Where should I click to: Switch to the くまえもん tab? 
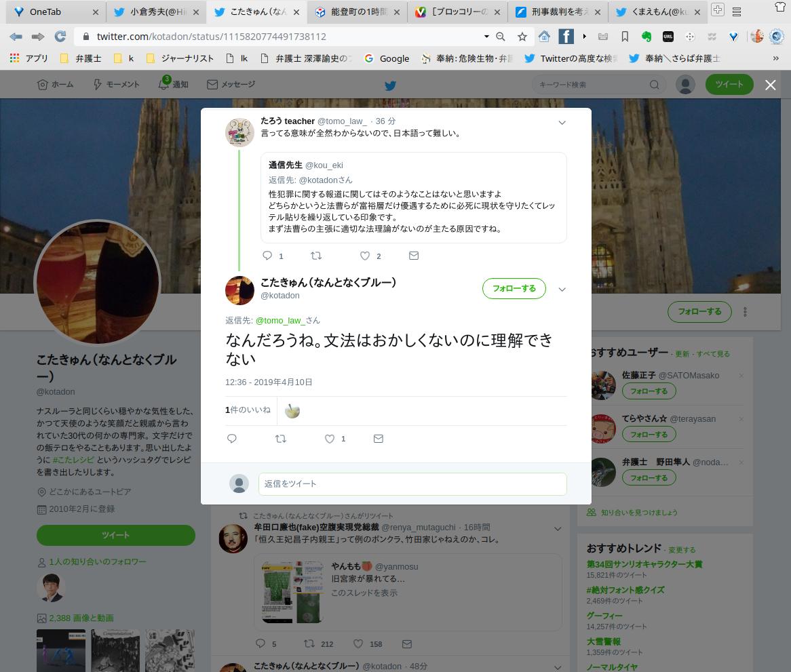[x=658, y=12]
